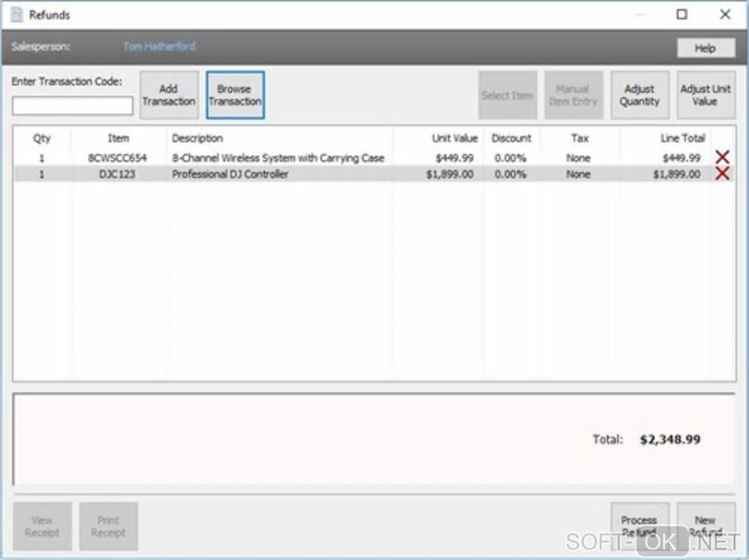Remove the DJC123 line item with red X

[x=723, y=174]
